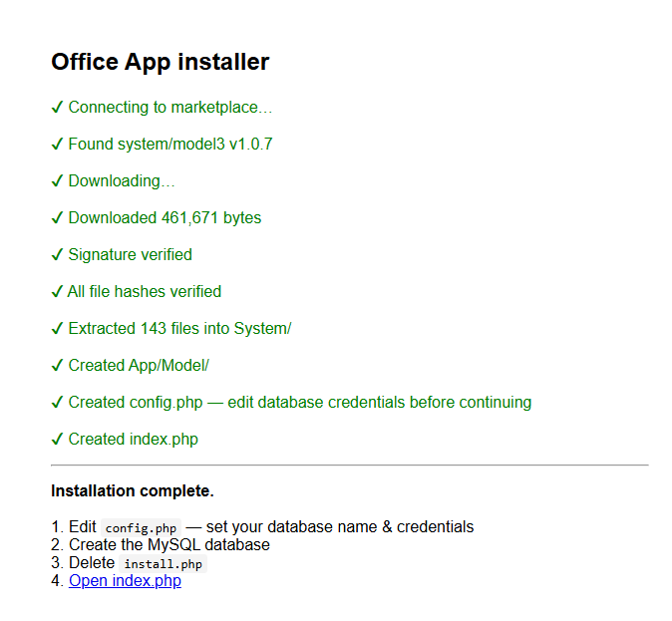Click the Signature verified status text
This screenshot has width=672, height=621.
click(x=130, y=255)
